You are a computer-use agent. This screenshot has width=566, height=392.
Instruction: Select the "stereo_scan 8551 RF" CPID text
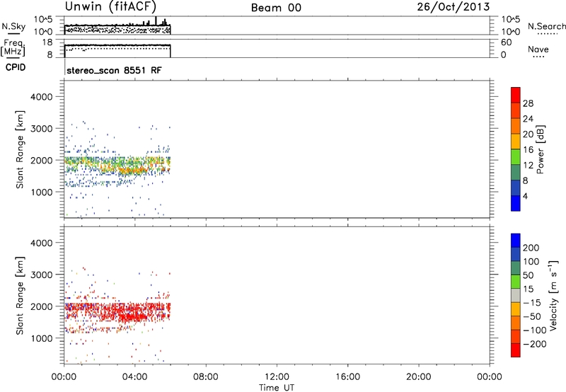(114, 70)
